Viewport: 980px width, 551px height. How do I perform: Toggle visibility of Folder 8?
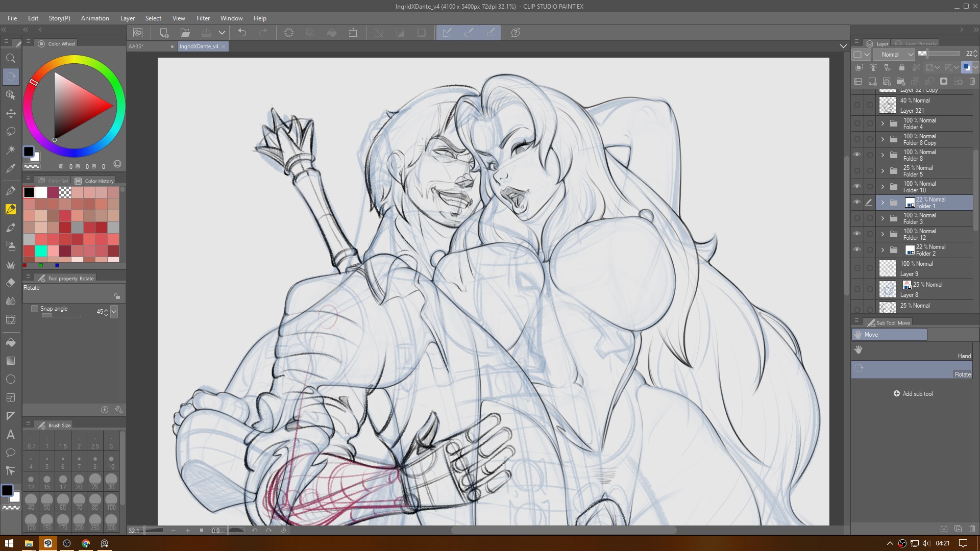(857, 155)
